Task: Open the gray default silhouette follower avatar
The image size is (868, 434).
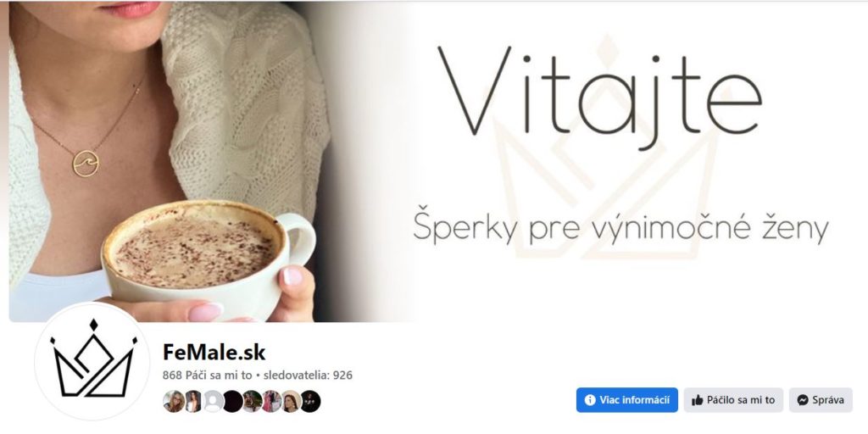Action: coord(213,401)
